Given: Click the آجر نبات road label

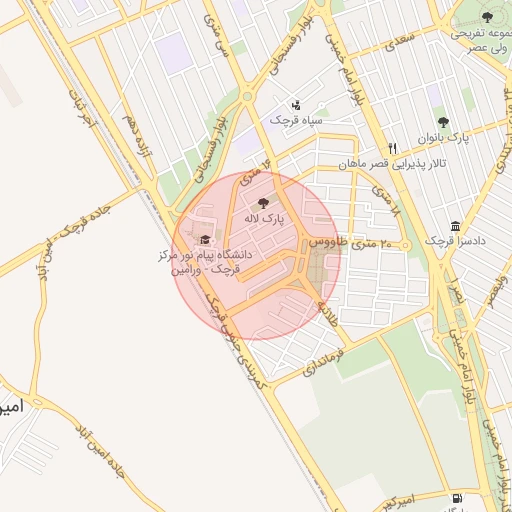Looking at the screenshot, I should (x=82, y=108).
